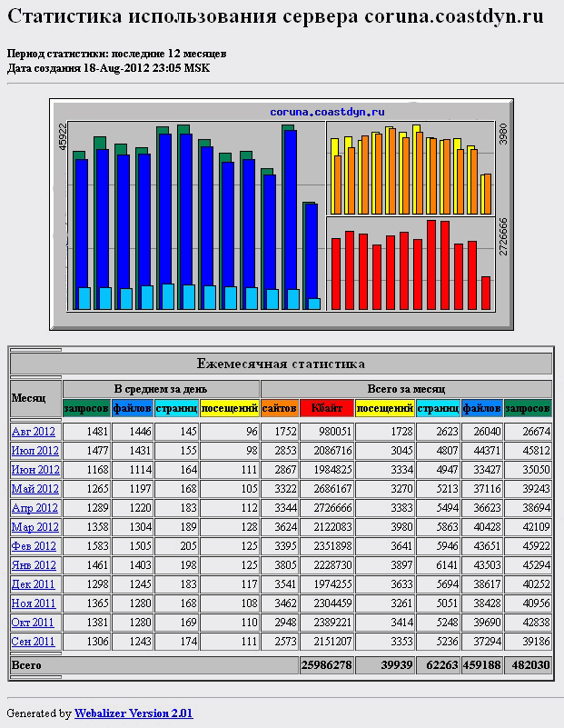The image size is (564, 728).
Task: Click the Ежемесячная статистика table title
Action: point(281,364)
